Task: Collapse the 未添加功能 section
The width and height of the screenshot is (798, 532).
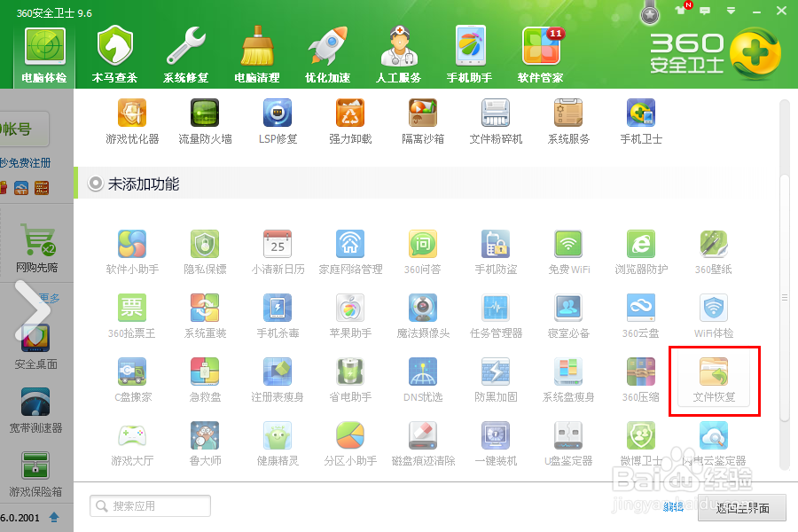Action: click(x=95, y=184)
